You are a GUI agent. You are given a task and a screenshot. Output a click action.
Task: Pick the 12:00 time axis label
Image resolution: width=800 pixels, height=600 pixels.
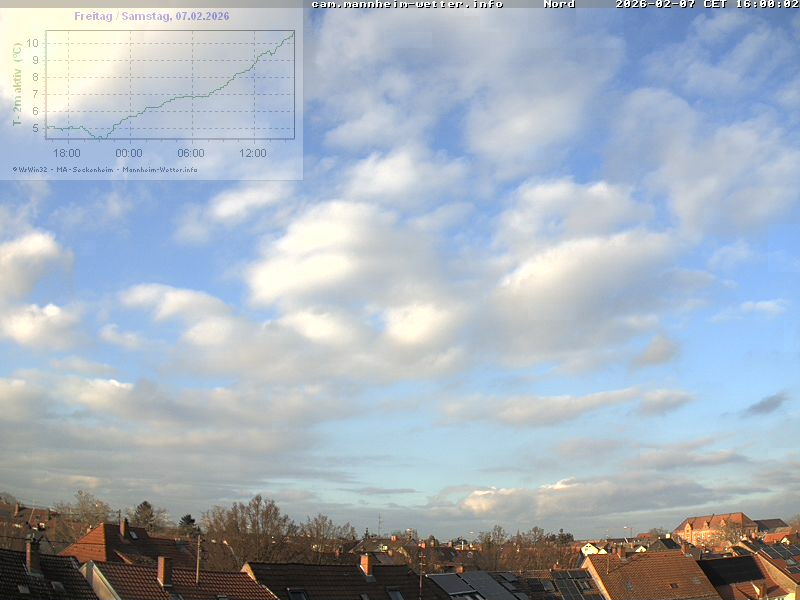click(252, 153)
